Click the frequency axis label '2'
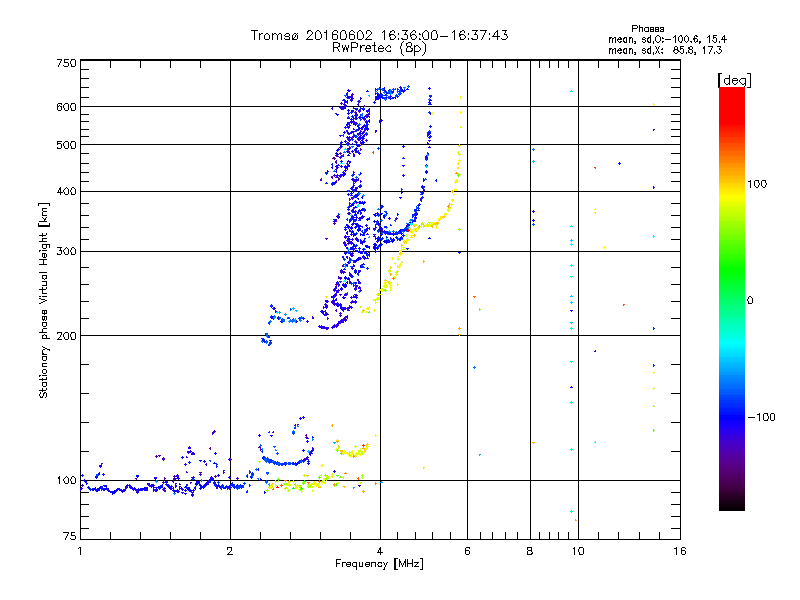This screenshot has width=800, height=600. pos(230,551)
